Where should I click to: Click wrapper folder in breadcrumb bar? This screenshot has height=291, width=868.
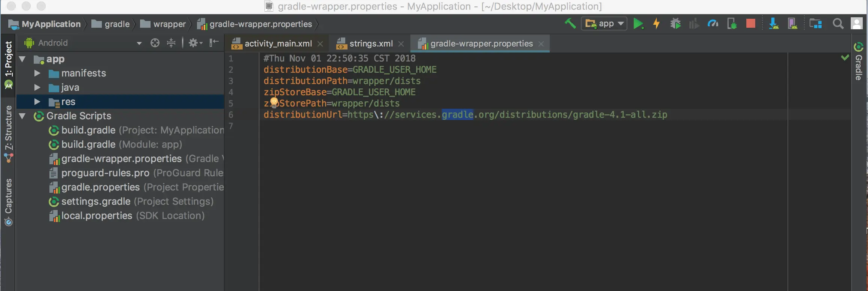click(x=163, y=24)
